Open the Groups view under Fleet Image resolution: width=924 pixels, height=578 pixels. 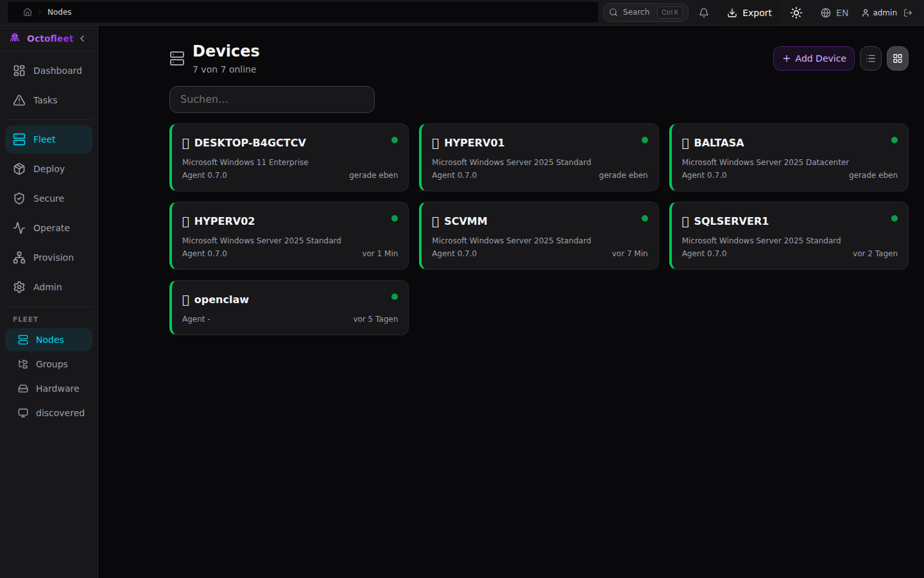coord(50,363)
